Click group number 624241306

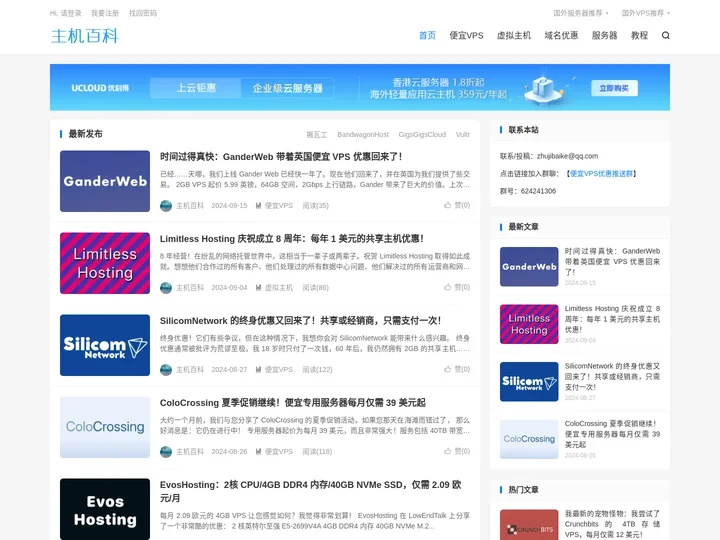click(538, 191)
